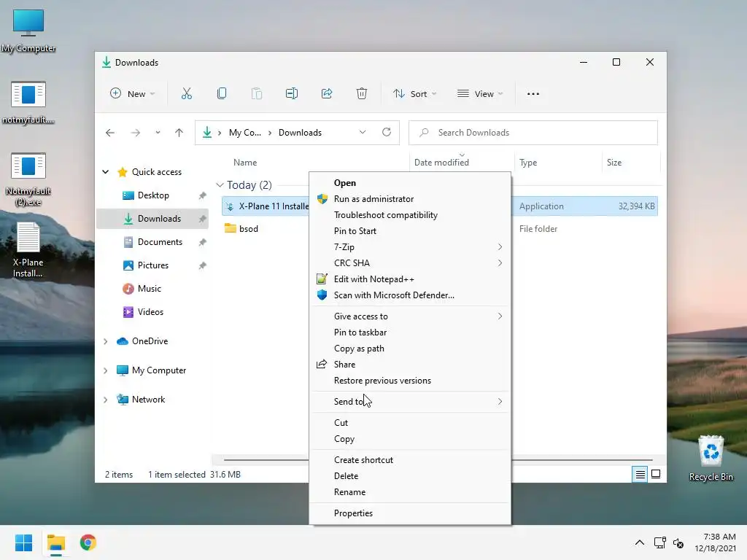Image resolution: width=747 pixels, height=560 pixels.
Task: Open the Recycle Bin desktop icon
Action: pyautogui.click(x=711, y=458)
